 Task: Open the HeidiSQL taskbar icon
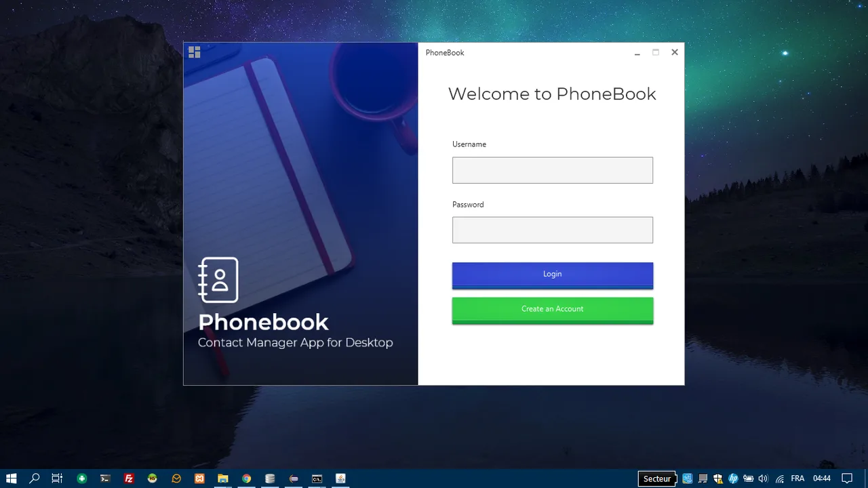point(153,479)
